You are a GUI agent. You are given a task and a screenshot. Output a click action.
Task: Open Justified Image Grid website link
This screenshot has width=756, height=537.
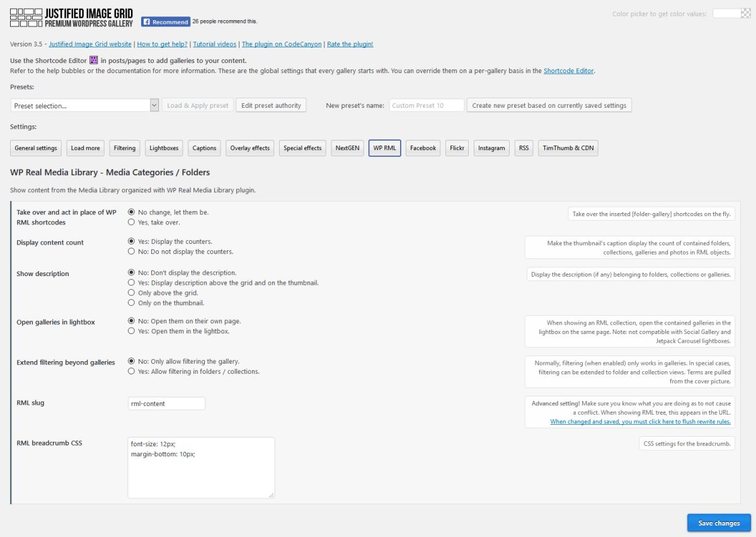[90, 44]
